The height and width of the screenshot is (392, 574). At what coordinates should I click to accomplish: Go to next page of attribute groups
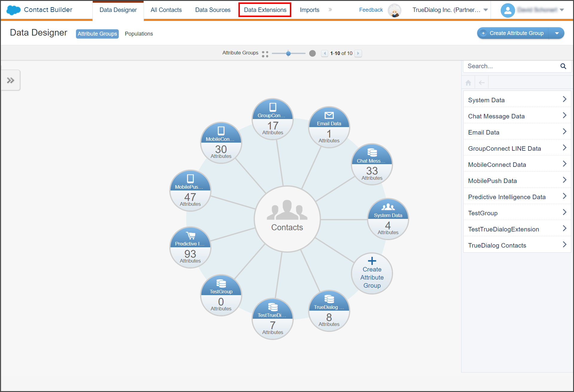pyautogui.click(x=358, y=53)
